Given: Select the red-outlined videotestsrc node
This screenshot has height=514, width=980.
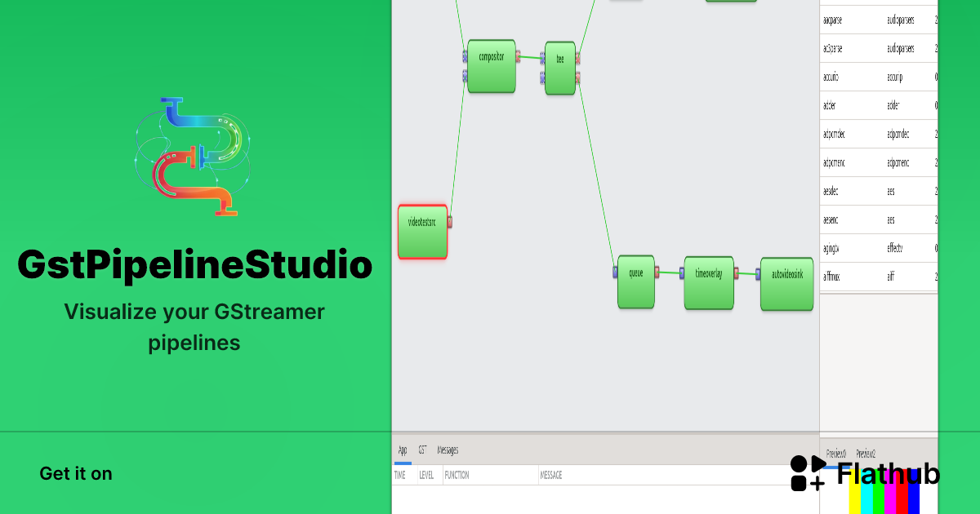Looking at the screenshot, I should [422, 232].
